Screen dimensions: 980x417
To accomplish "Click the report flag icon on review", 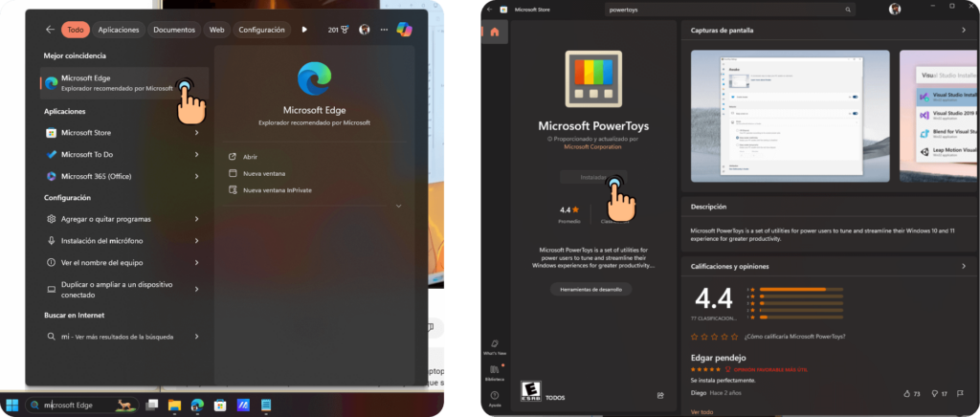I will [x=963, y=393].
